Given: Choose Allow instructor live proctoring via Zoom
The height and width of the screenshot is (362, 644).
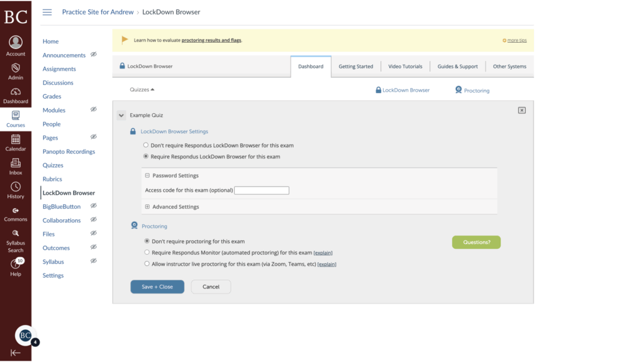Looking at the screenshot, I should (147, 263).
